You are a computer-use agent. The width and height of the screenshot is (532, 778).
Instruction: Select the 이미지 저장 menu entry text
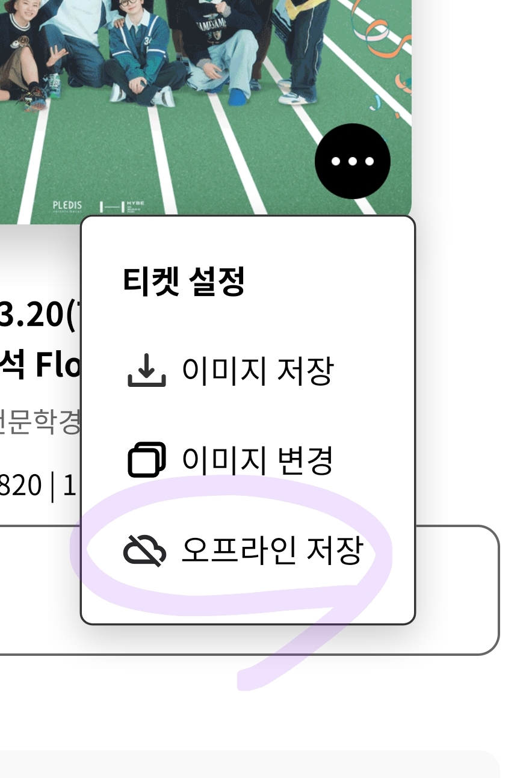pyautogui.click(x=258, y=371)
